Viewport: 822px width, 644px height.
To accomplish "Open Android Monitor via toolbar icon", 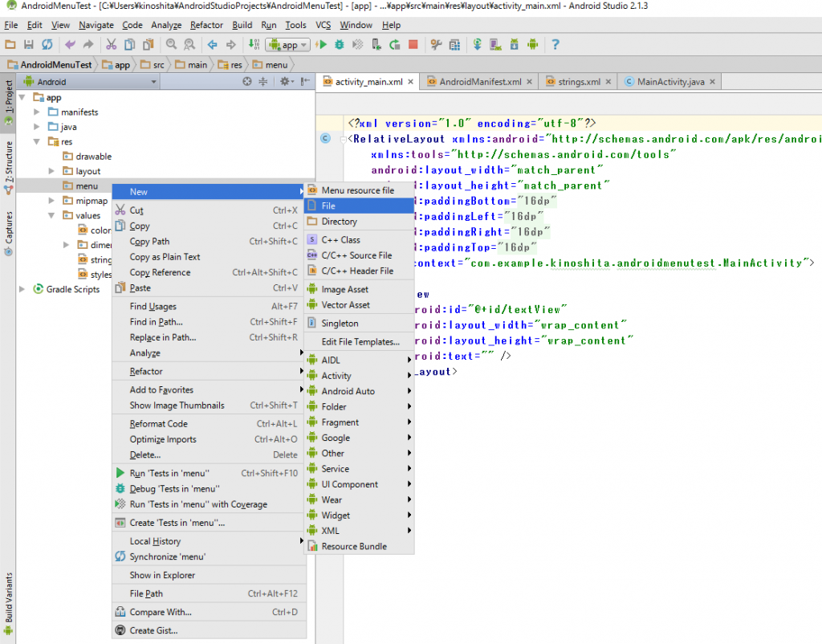I will (x=533, y=44).
